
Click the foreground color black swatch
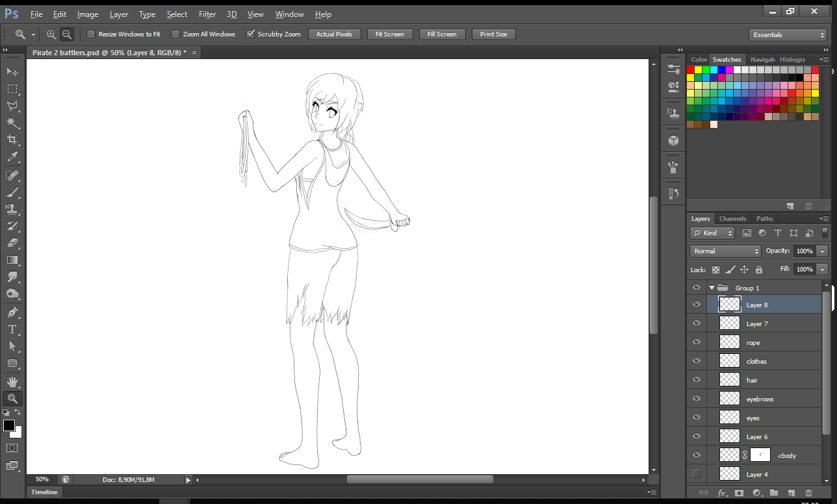[x=8, y=425]
